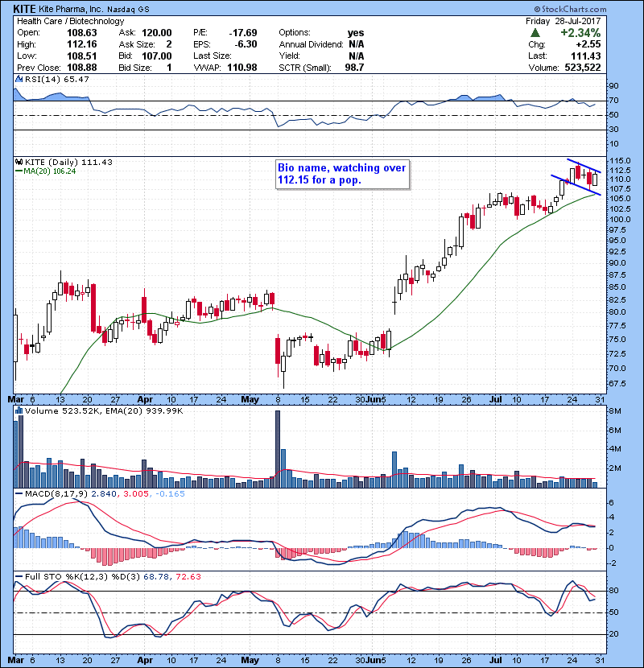This screenshot has width=644, height=668.
Task: Click the Nasdaq GS exchange label
Action: (128, 10)
